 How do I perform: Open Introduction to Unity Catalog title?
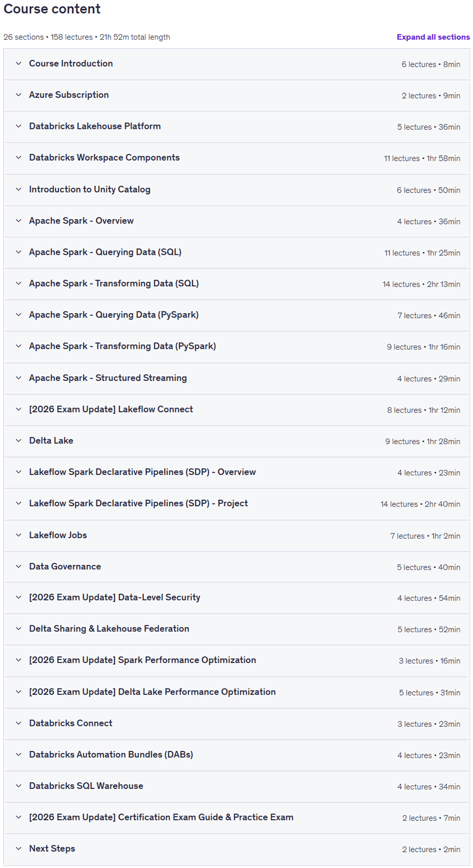point(90,190)
